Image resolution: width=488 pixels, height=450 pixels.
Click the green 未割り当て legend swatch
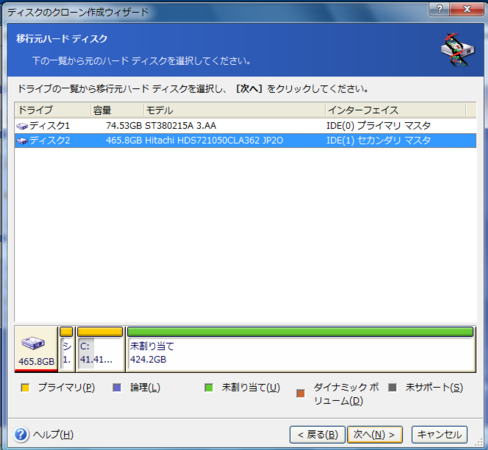click(x=209, y=388)
